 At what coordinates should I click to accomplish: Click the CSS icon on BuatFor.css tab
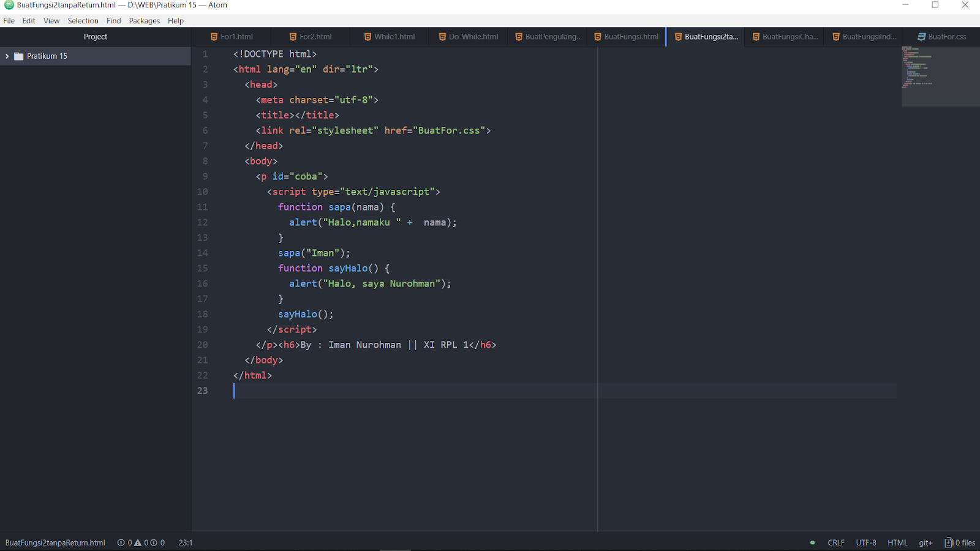tap(921, 36)
